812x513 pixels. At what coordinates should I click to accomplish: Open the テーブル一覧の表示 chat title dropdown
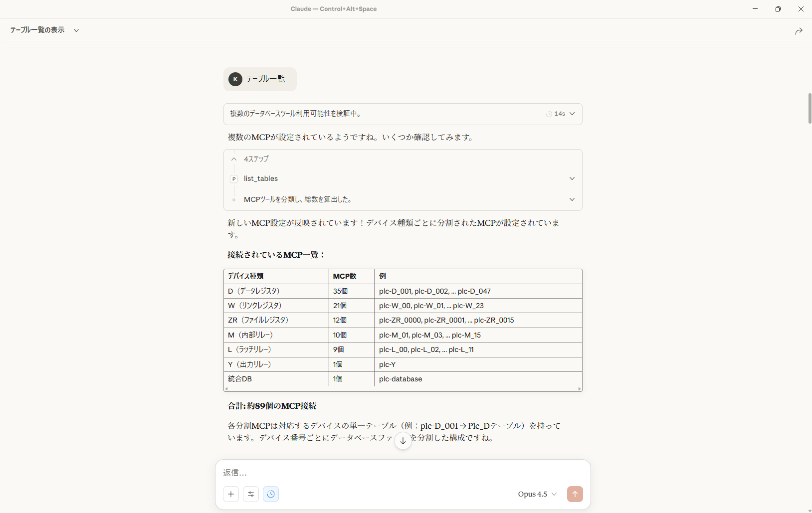pos(76,30)
